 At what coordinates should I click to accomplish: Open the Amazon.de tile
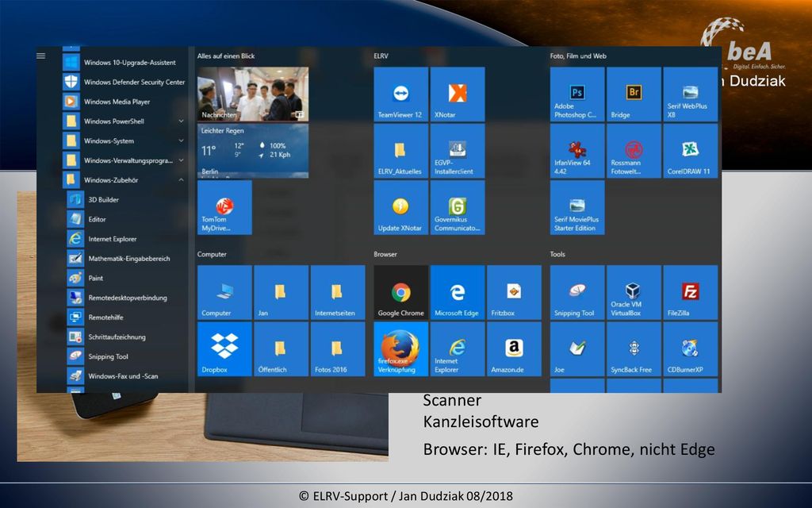coord(514,349)
